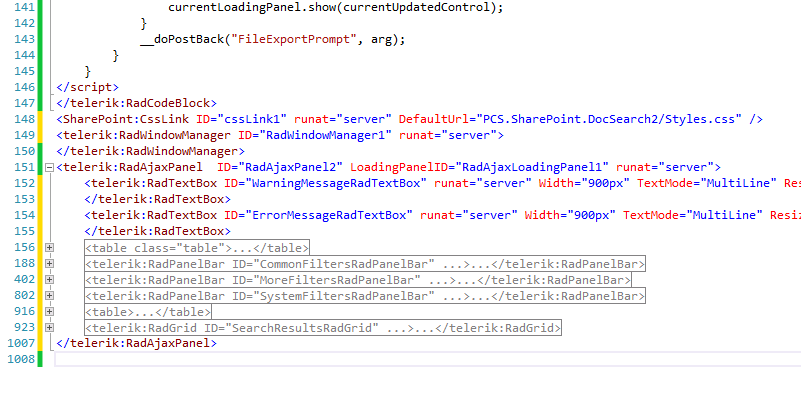Image resolution: width=801 pixels, height=393 pixels.
Task: Expand the collapsed table class="table" block
Action: (x=50, y=247)
